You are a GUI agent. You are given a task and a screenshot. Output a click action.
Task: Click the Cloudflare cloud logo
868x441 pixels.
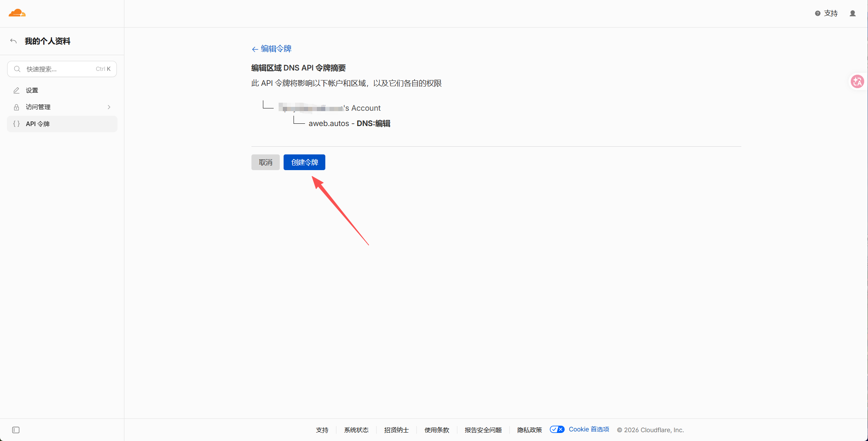17,13
